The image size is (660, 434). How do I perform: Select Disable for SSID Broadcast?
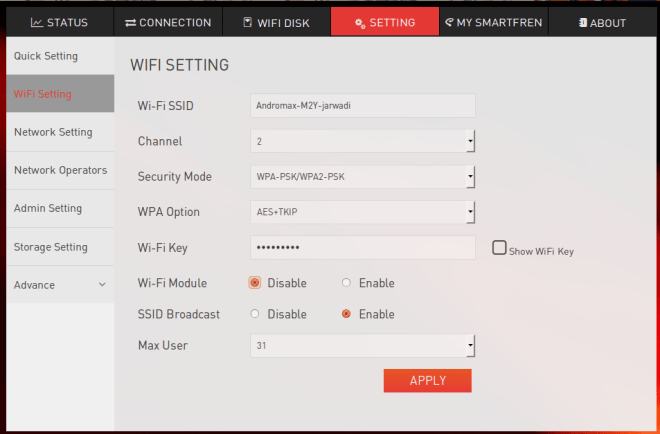click(x=254, y=314)
